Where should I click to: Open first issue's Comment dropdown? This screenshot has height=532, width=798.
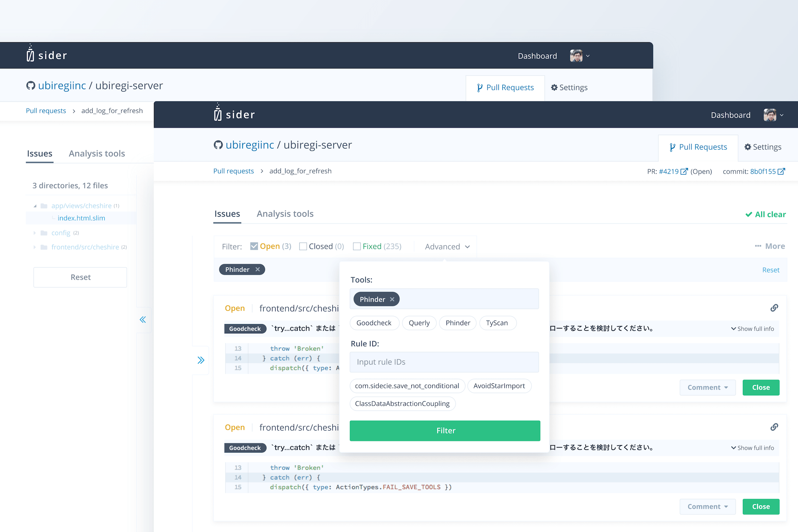coord(707,387)
